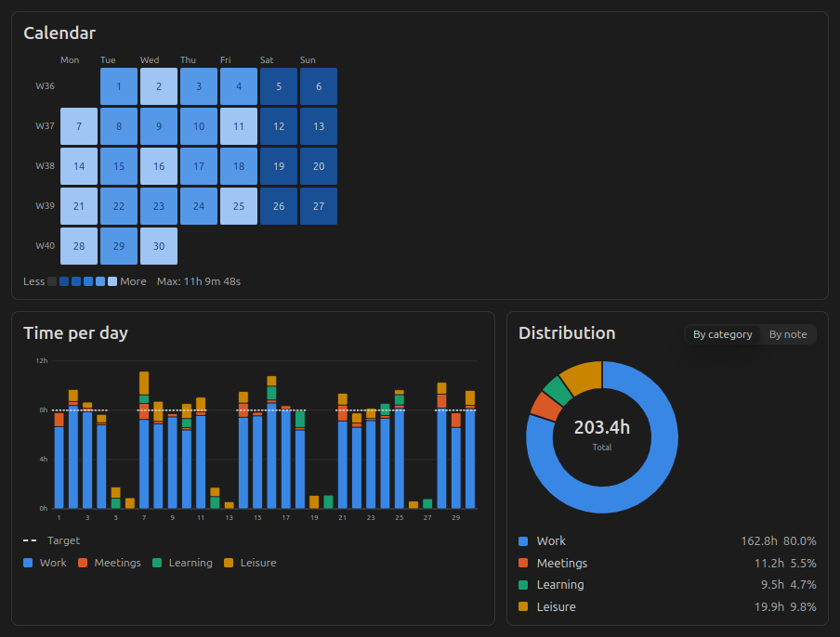Click the darkest gray Less legend swatch
Screen dimensions: 840x637
click(x=52, y=281)
